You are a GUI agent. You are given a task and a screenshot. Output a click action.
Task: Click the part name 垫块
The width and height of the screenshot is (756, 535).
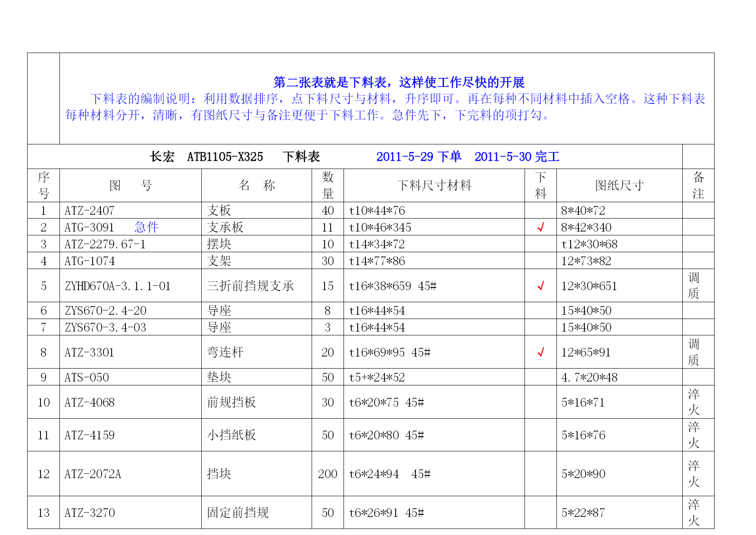click(x=219, y=377)
